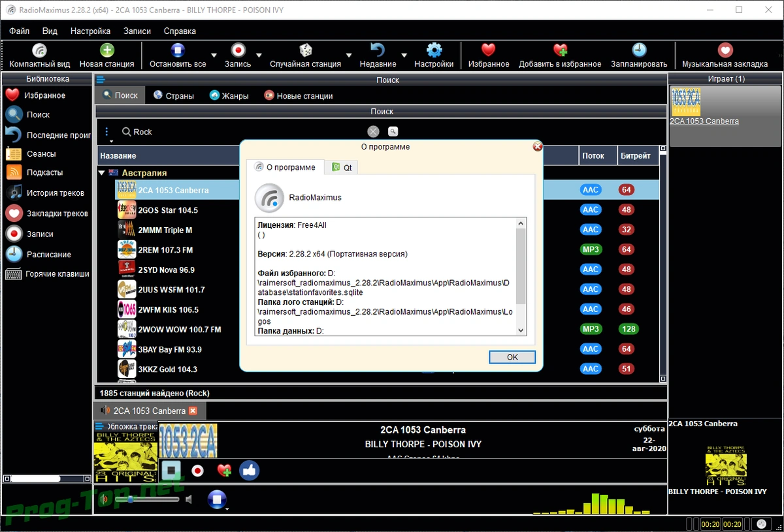
Task: Stop playback with the square stop button in player
Action: [x=172, y=470]
